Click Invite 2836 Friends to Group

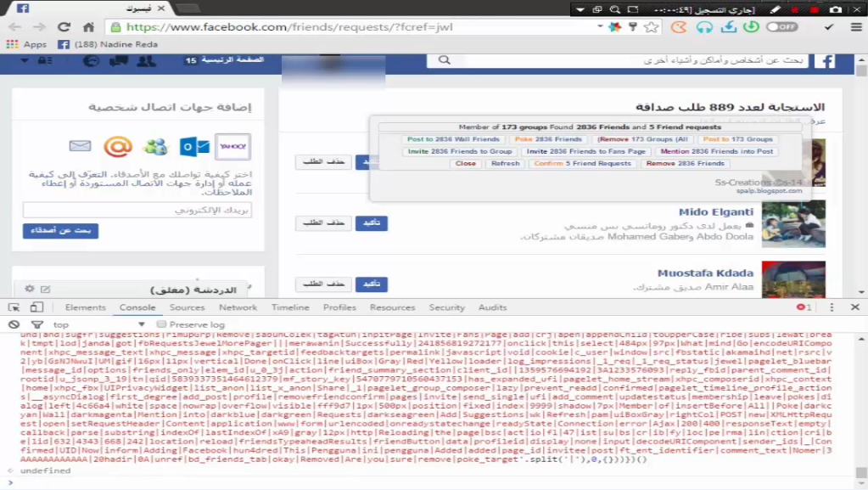click(460, 151)
